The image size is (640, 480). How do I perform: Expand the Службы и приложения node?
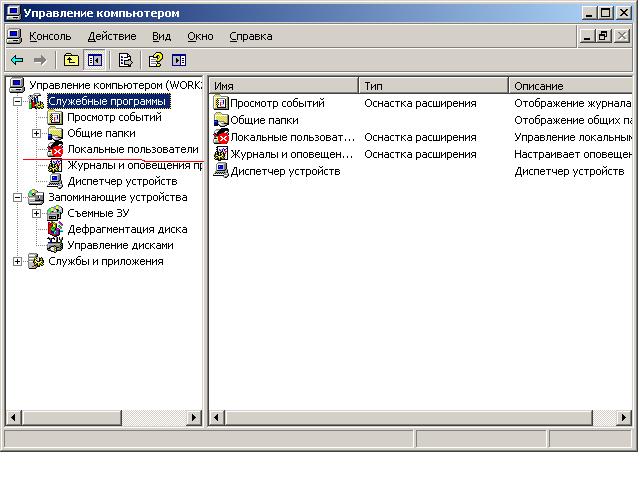pyautogui.click(x=18, y=262)
